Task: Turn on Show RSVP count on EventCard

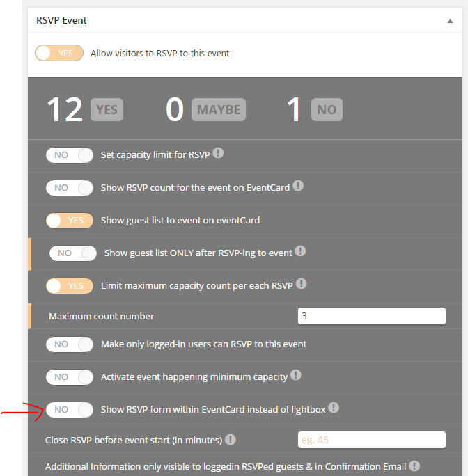Action: click(70, 188)
